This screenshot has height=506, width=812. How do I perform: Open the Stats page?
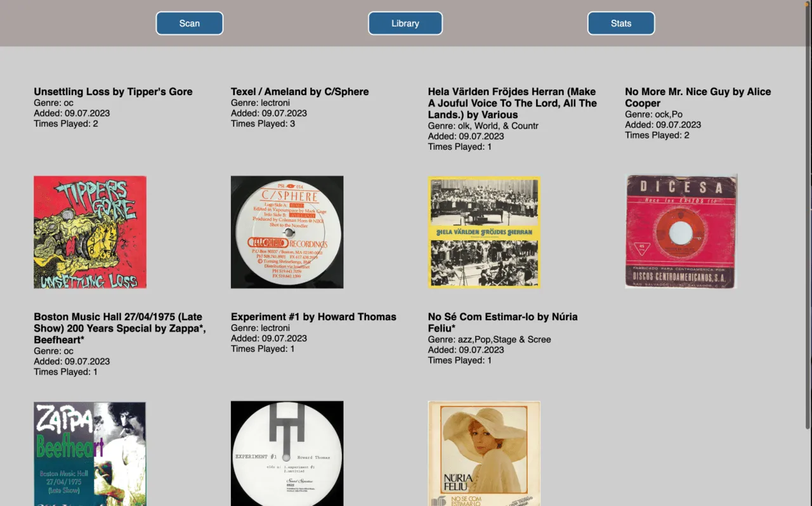tap(621, 23)
